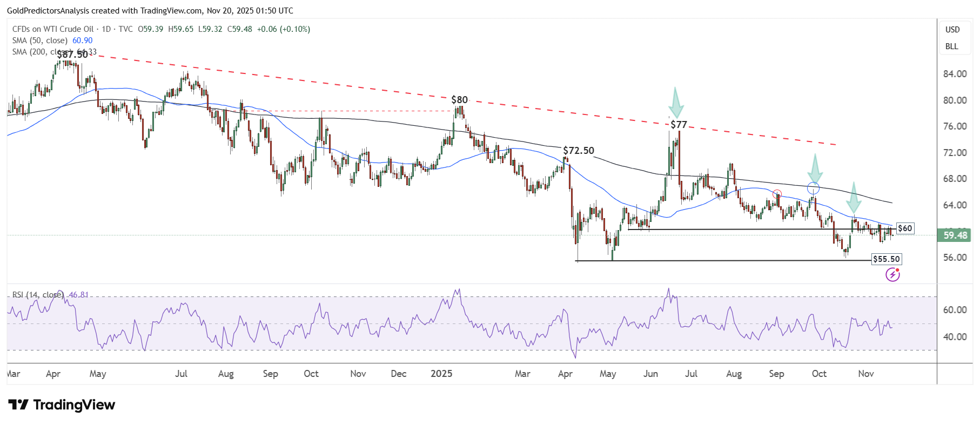Click the $80 annotation on the red trendline

[x=459, y=100]
